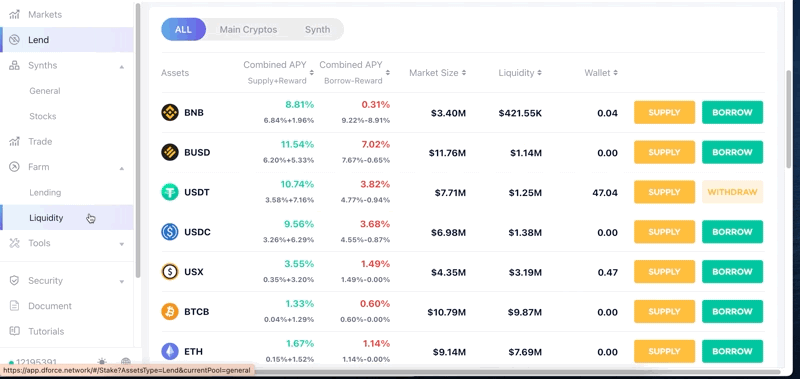The height and width of the screenshot is (379, 800).
Task: Click BTCB liquidity value $9.87M
Action: pyautogui.click(x=525, y=312)
